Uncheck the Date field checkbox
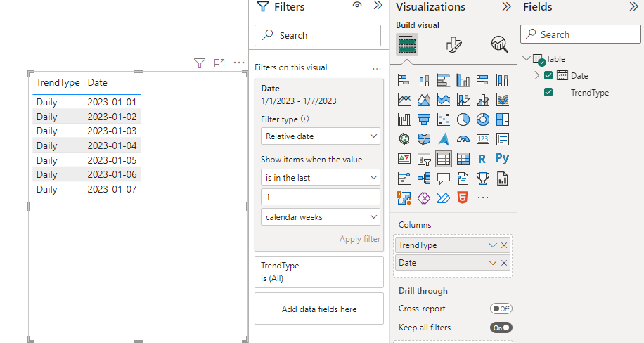The width and height of the screenshot is (644, 343). point(548,75)
